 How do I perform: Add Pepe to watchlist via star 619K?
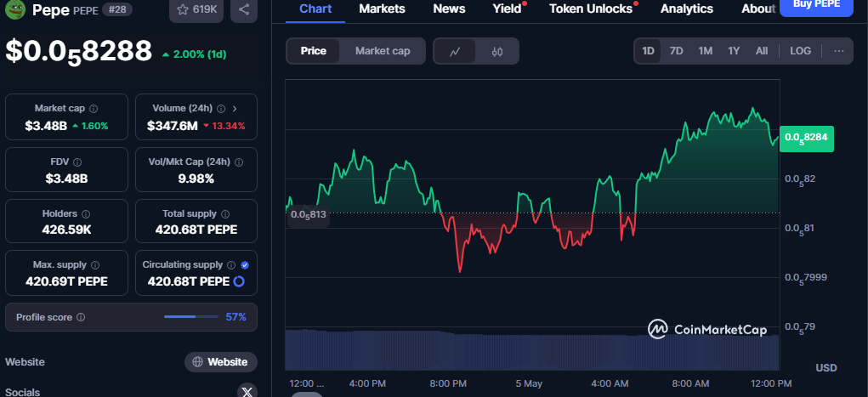pyautogui.click(x=196, y=9)
